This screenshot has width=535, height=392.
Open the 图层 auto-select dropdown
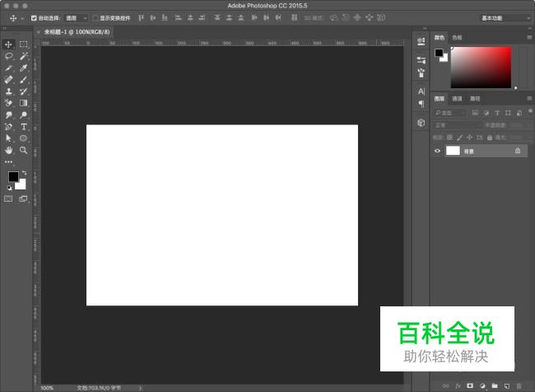pos(76,17)
